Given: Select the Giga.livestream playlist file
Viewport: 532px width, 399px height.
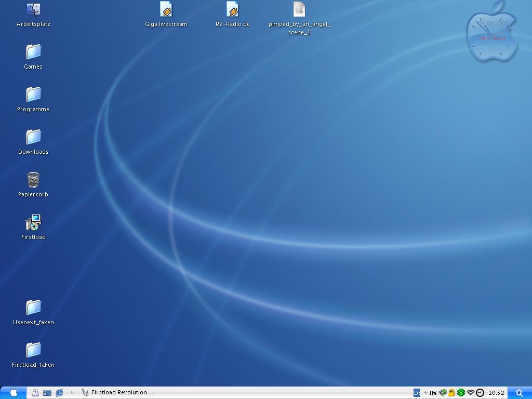Looking at the screenshot, I should (166, 14).
